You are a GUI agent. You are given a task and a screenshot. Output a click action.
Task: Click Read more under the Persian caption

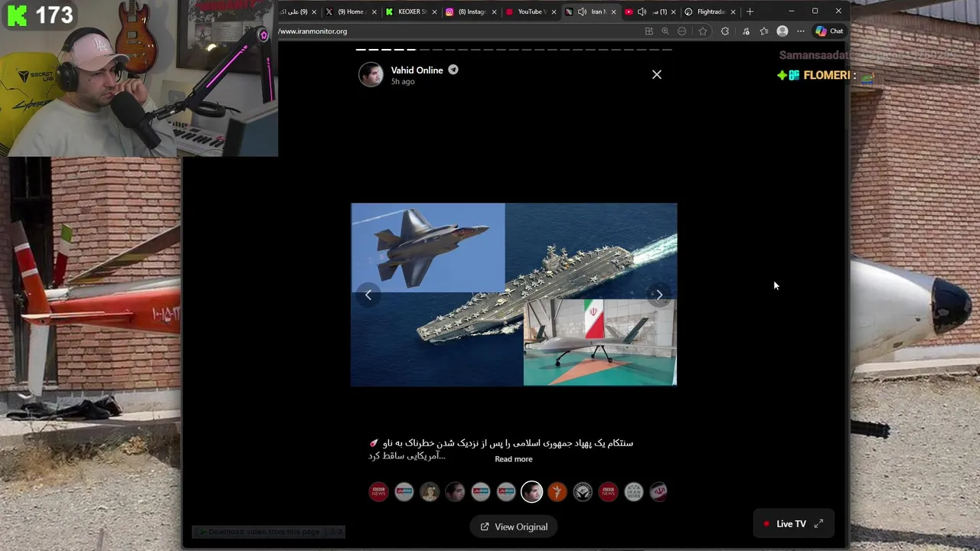[x=514, y=459]
